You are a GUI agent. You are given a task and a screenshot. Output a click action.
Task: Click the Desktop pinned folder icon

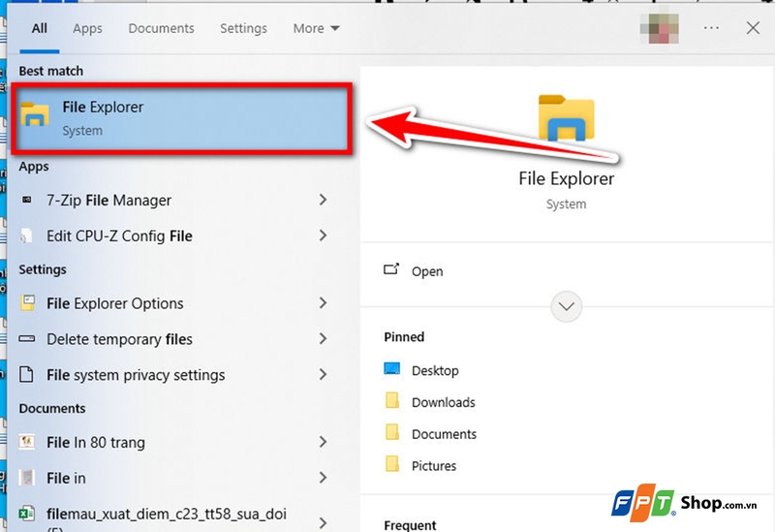(x=392, y=370)
